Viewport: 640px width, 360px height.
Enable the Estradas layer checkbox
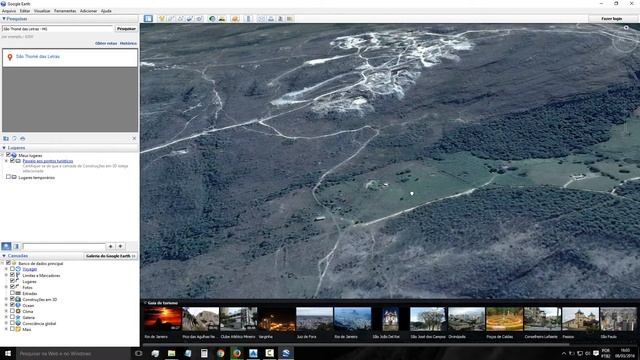tap(12, 293)
